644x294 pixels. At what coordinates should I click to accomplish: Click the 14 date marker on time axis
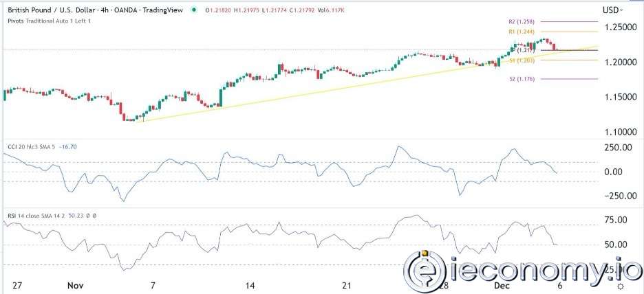click(250, 284)
